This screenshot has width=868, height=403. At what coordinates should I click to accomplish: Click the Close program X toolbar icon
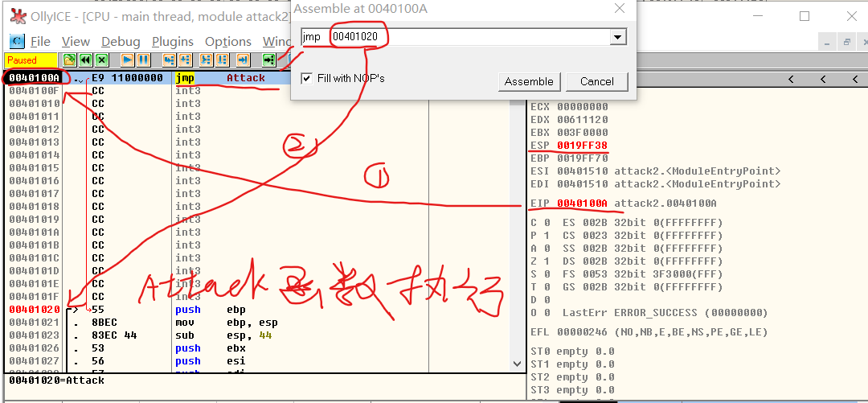(x=101, y=60)
